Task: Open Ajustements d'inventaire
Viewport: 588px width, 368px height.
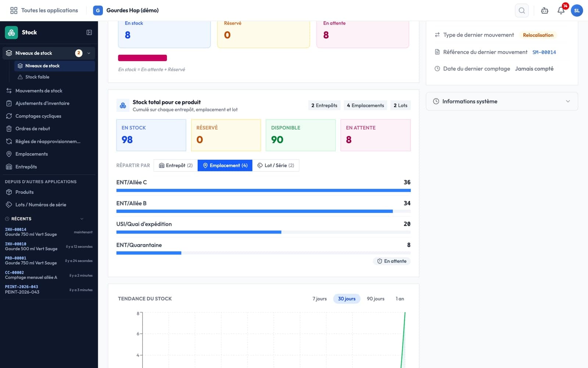Action: coord(49,103)
